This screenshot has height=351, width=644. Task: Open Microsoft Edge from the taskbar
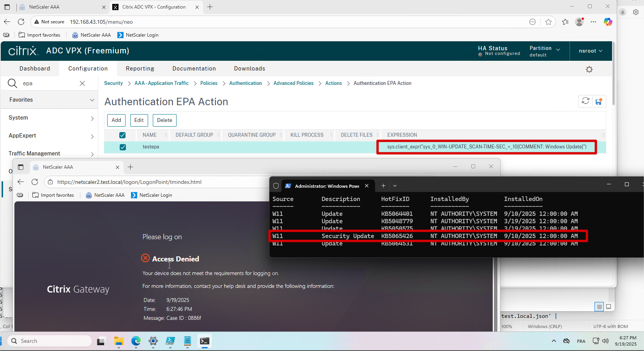(136, 341)
